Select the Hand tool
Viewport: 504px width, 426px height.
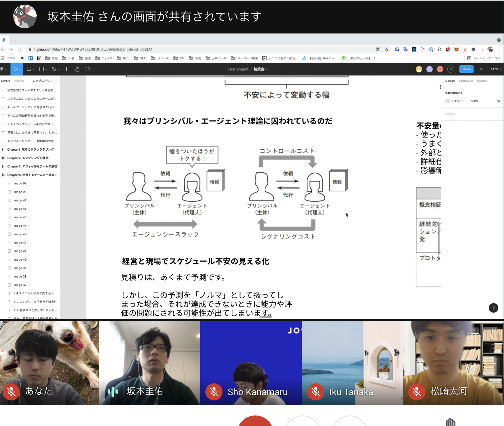pyautogui.click(x=77, y=69)
